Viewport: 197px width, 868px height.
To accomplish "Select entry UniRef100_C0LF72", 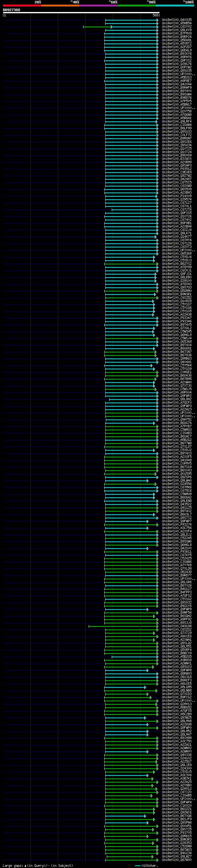I will [177, 135].
